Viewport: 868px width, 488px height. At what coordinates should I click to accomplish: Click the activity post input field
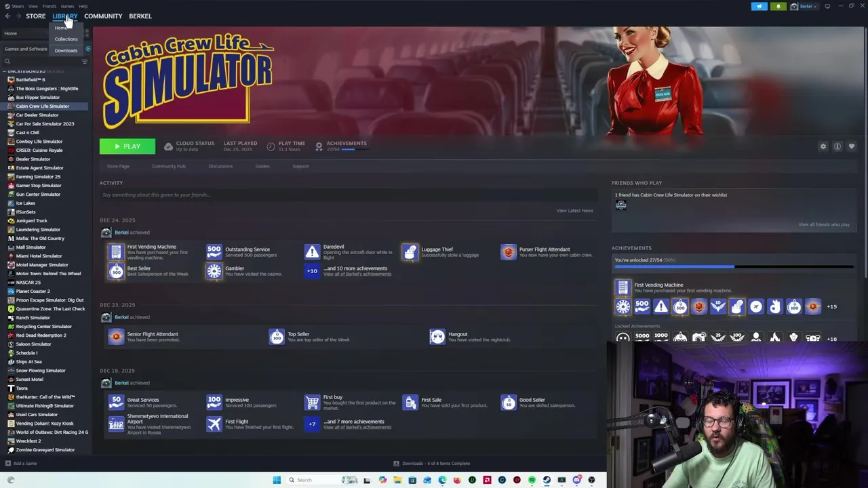pos(348,195)
